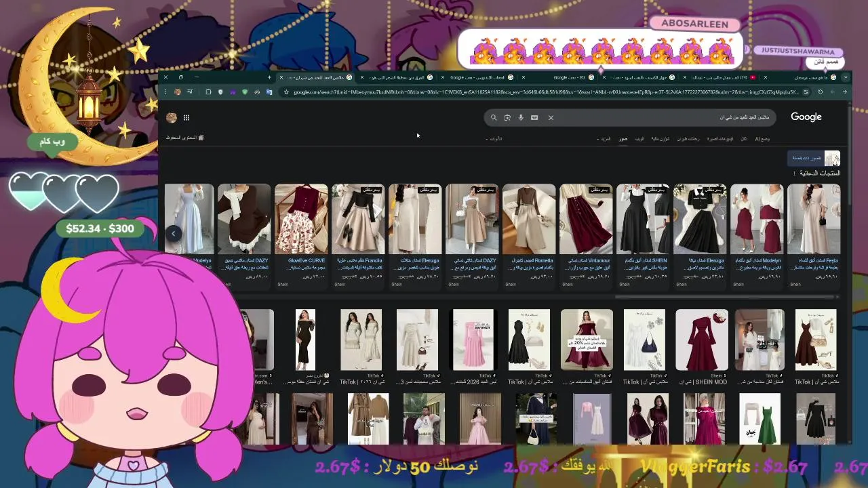868x488 pixels.
Task: Open the pink dress TikTok image result
Action: pyautogui.click(x=473, y=340)
